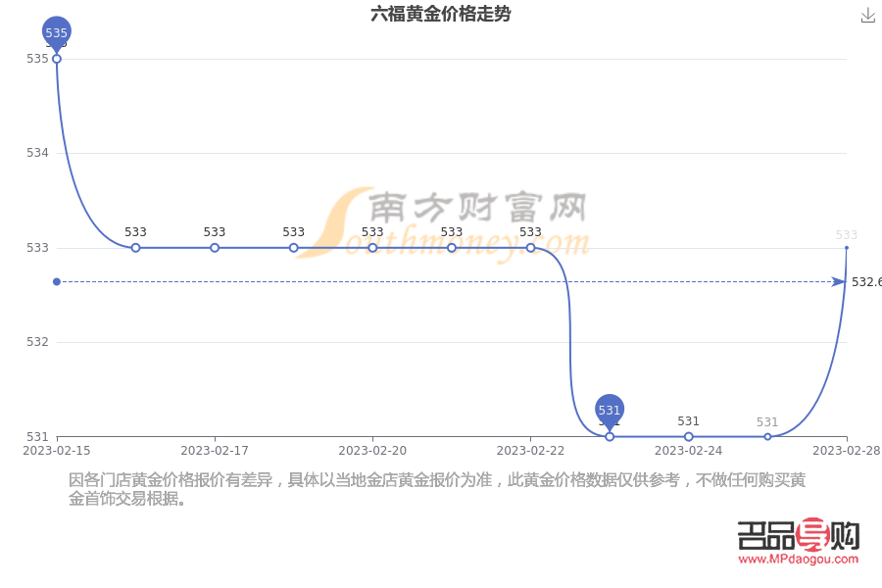882x588 pixels.
Task: Click the last 531 point before 2023-02-28
Action: 767,437
